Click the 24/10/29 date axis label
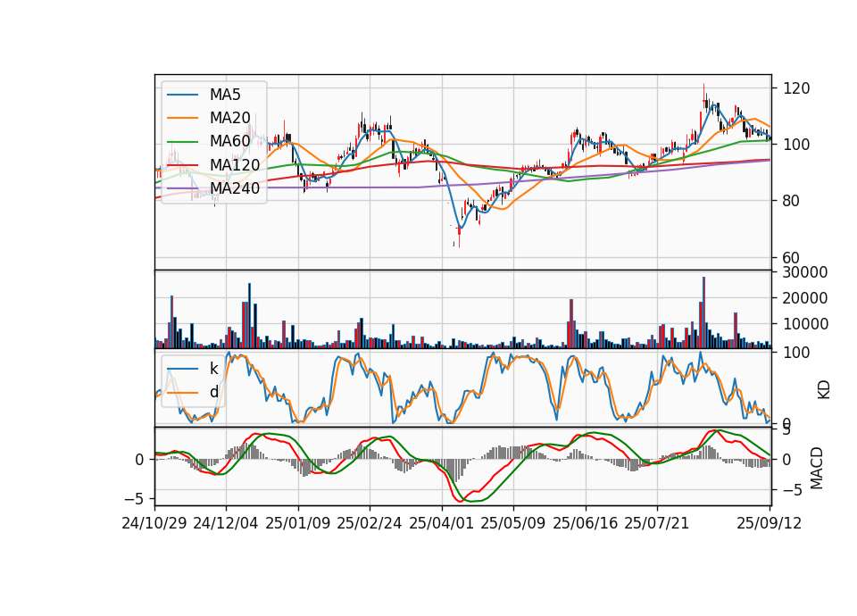Image resolution: width=857 pixels, height=616 pixels. 154,523
